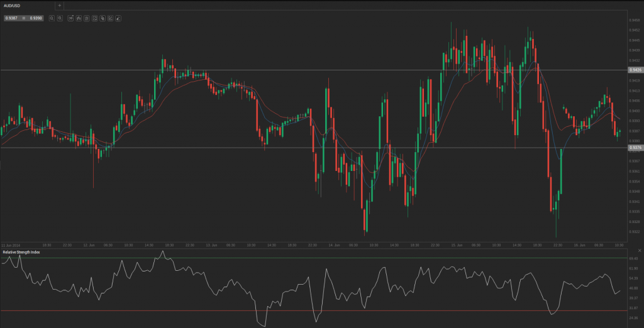
Task: Open the candlestick chart type selector
Action: pos(79,18)
